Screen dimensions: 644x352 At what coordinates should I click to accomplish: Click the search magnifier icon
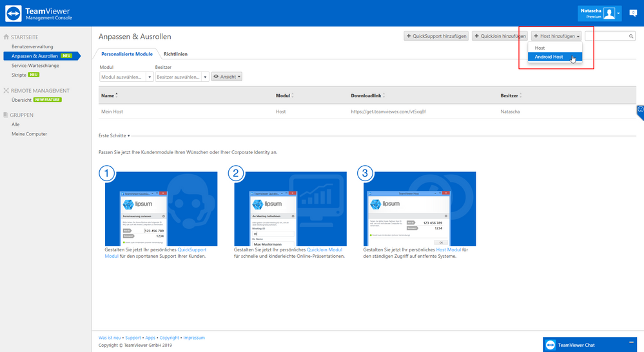tap(631, 36)
